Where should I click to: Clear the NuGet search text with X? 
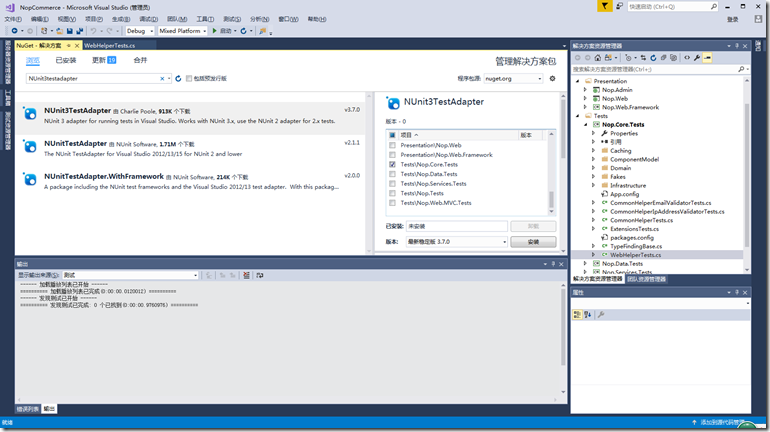tap(162, 79)
